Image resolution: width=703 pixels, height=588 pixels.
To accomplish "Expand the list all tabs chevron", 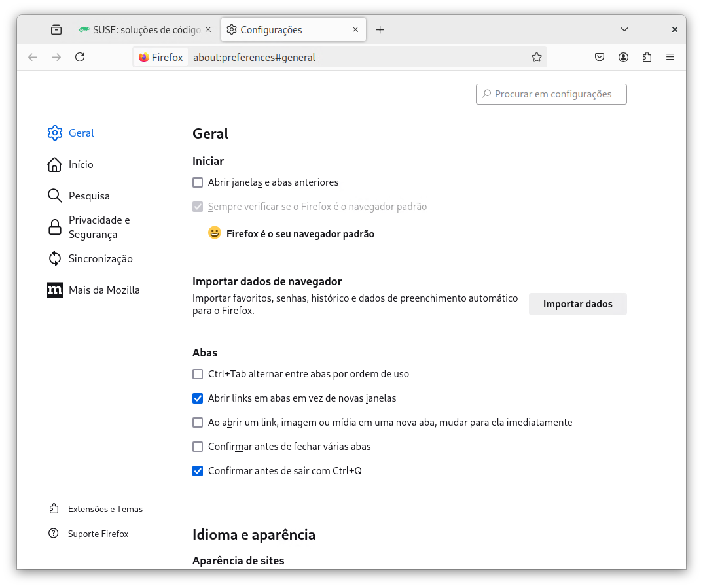I will (x=624, y=29).
